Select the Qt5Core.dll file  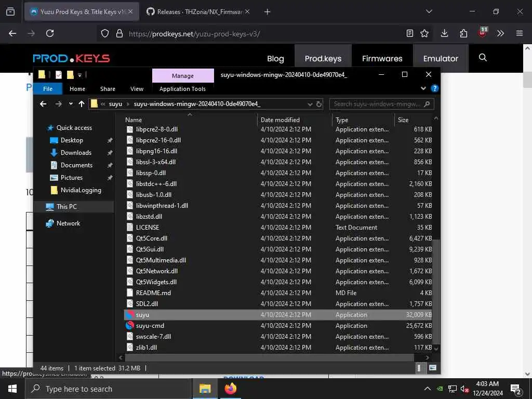click(278, 238)
